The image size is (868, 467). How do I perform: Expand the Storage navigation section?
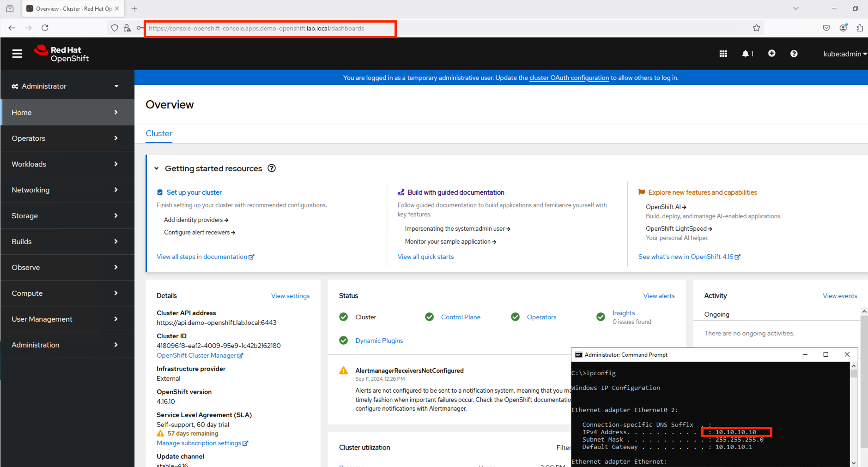point(67,216)
